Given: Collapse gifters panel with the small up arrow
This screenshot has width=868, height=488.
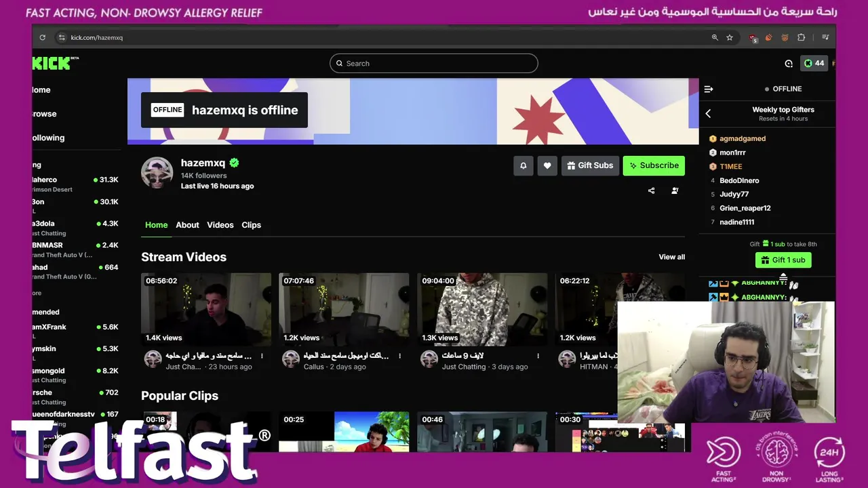Looking at the screenshot, I should click(x=783, y=277).
